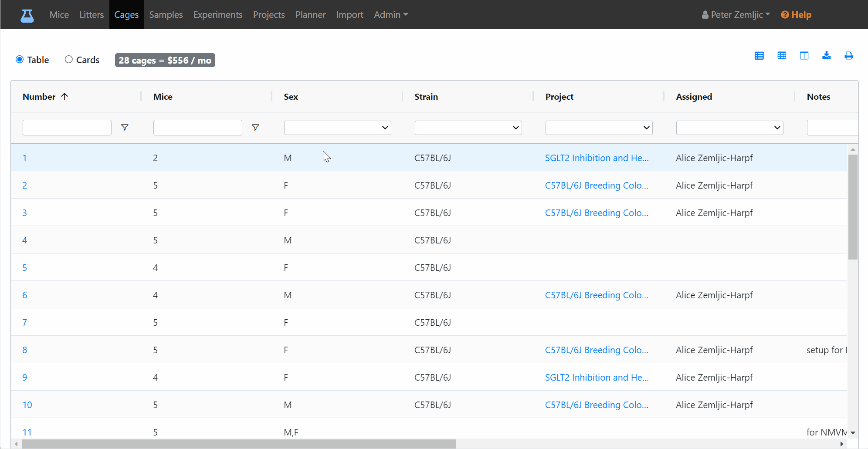The width and height of the screenshot is (868, 449).
Task: Click the '28 cages = $556 / mo' badge
Action: point(165,60)
